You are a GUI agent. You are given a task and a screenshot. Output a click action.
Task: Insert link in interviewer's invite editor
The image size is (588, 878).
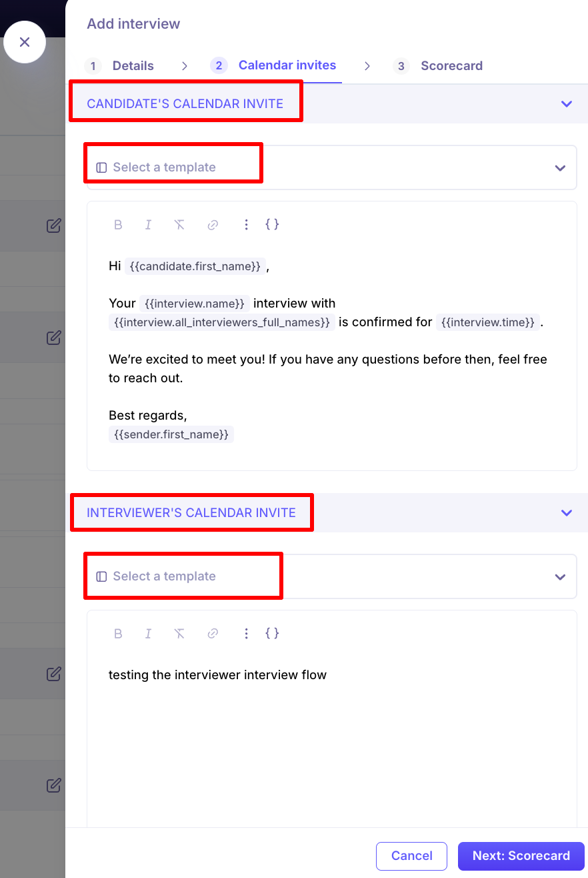point(213,634)
